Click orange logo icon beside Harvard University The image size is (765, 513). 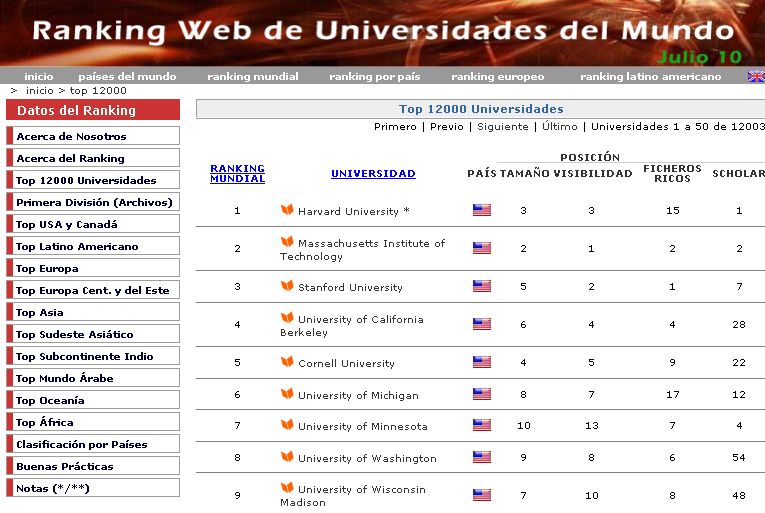tap(287, 209)
